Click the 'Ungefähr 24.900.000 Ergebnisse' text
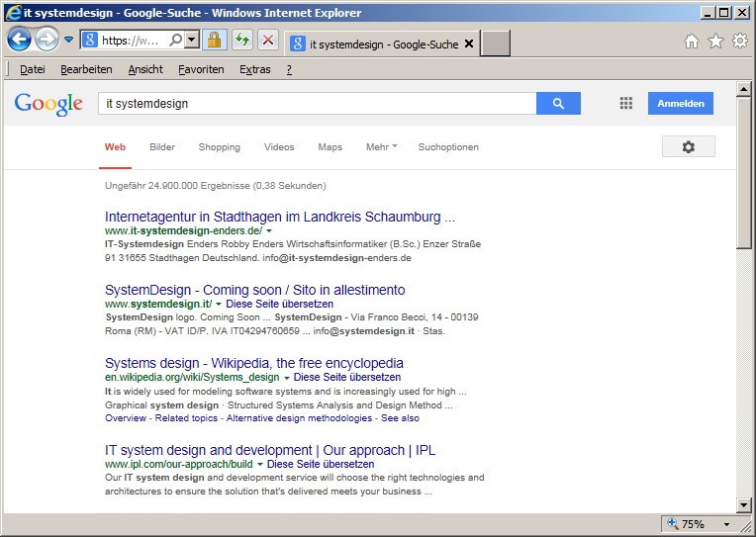This screenshot has height=537, width=756. point(215,186)
